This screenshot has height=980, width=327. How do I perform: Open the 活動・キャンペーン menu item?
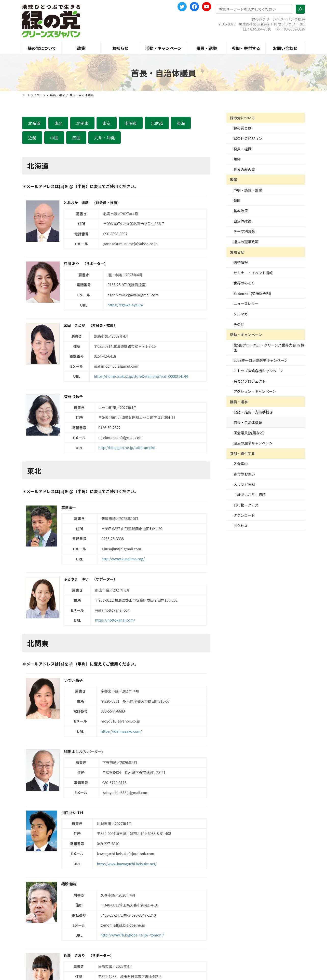coord(163,48)
